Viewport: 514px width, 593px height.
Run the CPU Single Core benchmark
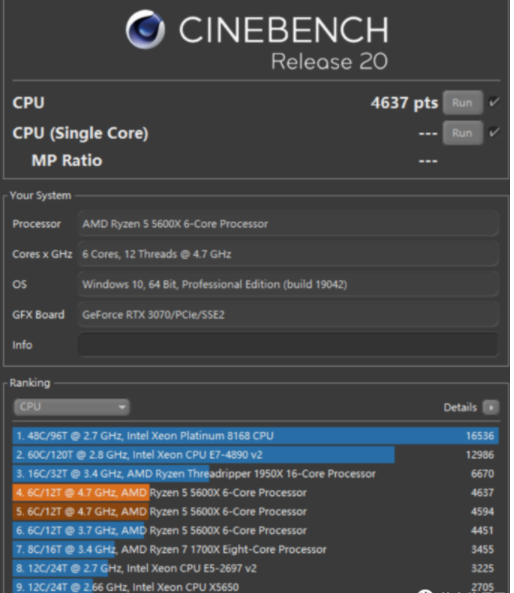[463, 133]
